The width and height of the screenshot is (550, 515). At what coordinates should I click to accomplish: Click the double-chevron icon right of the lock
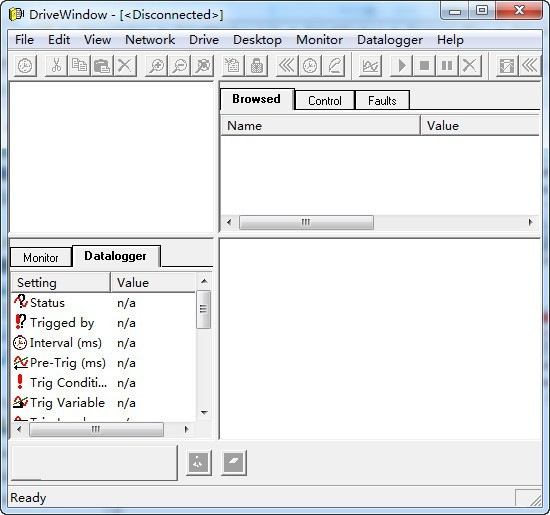click(x=287, y=66)
